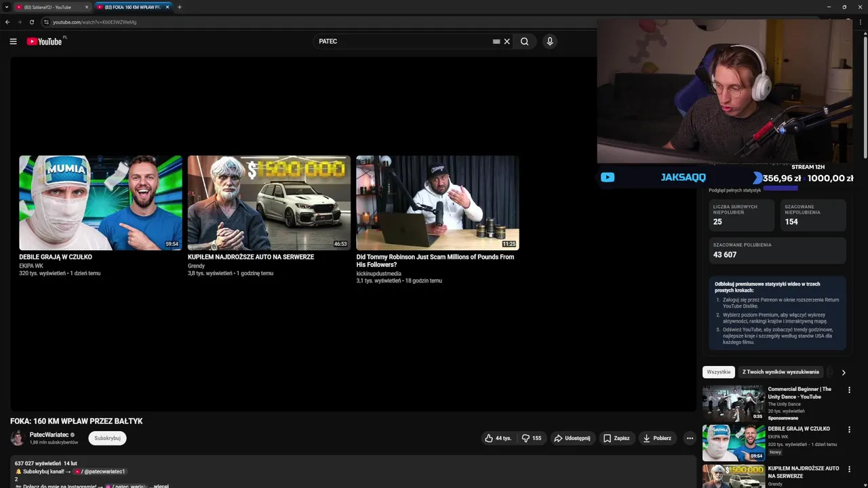Open the YouTube guide hamburger menu
The width and height of the screenshot is (868, 488).
[x=13, y=41]
